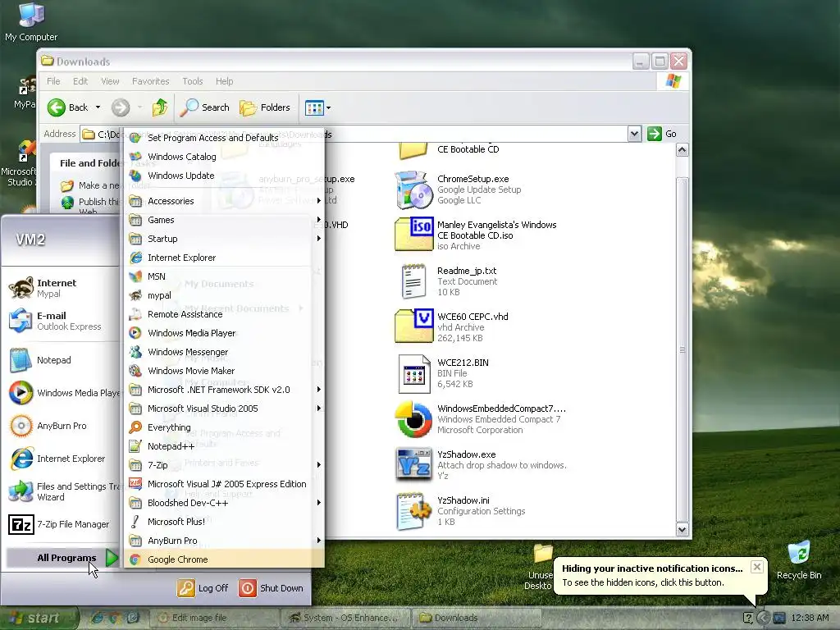Open the Address bar dropdown
This screenshot has height=630, width=840.
[x=634, y=134]
